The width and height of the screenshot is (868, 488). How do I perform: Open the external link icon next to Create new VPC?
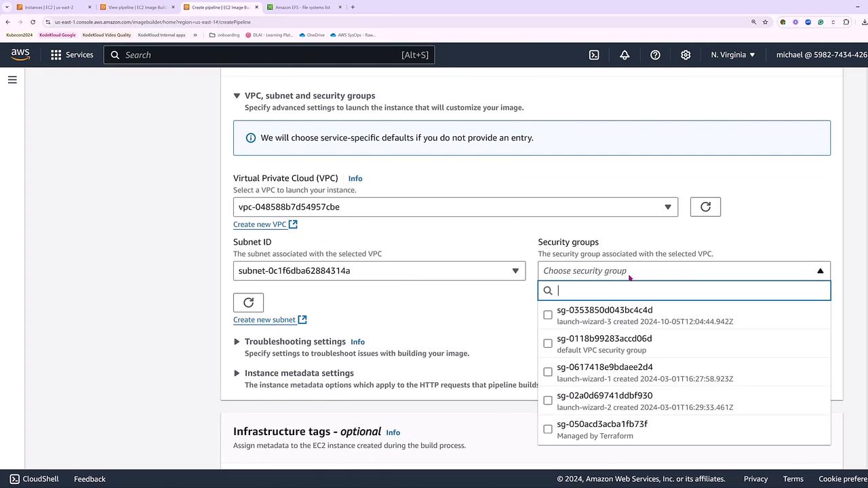[293, 224]
